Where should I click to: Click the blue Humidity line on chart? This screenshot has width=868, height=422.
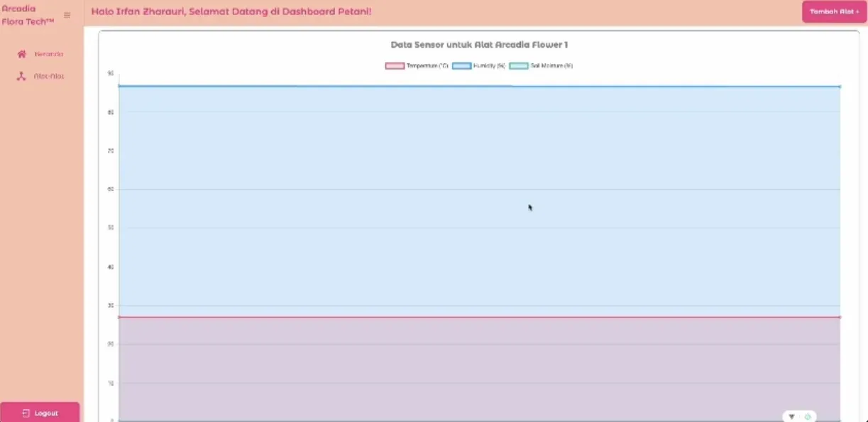click(479, 86)
